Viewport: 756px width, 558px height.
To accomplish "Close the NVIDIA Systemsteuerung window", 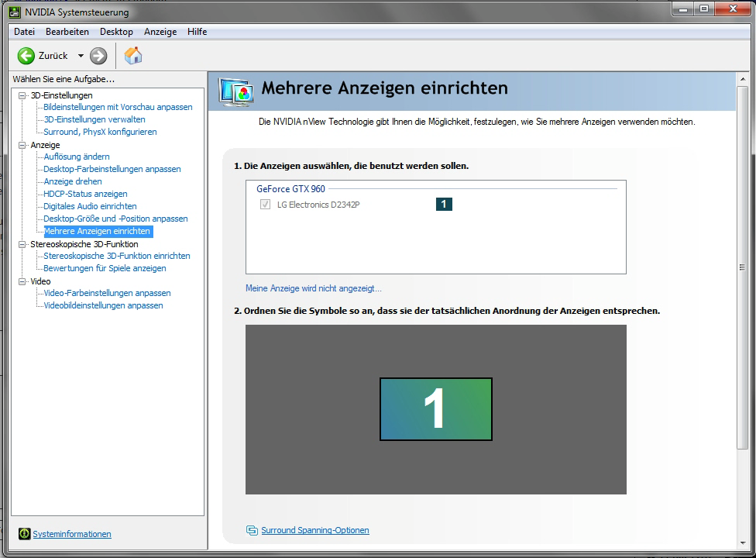I will click(733, 9).
